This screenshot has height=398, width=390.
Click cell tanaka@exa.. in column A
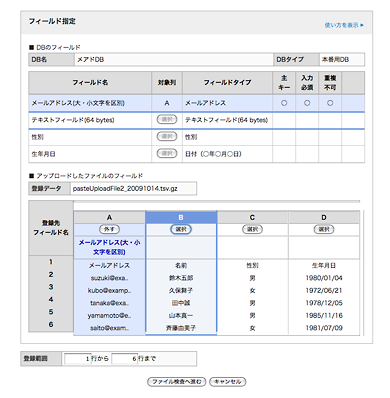(x=109, y=303)
